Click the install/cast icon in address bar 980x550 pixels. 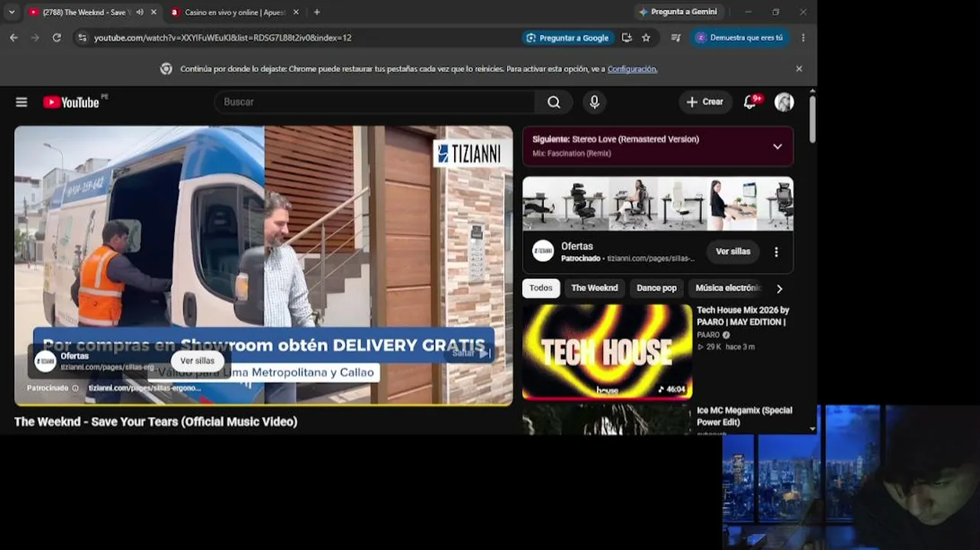tap(627, 37)
